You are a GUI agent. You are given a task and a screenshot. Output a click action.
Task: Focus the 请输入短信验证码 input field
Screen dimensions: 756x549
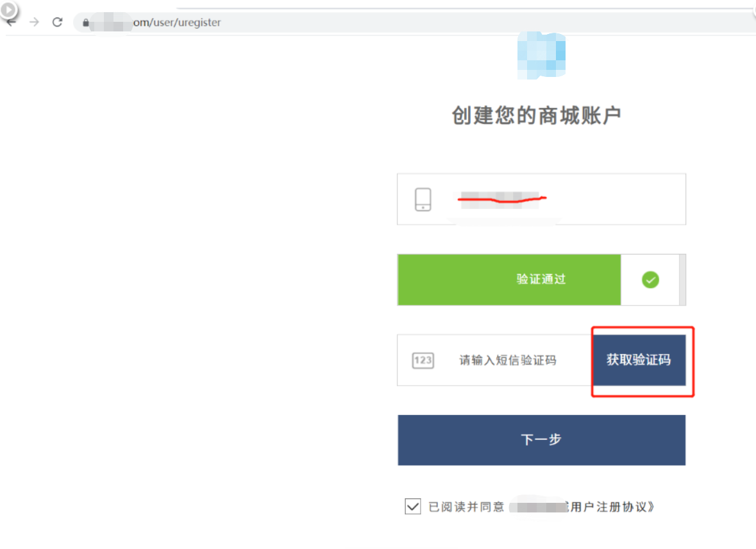tap(495, 360)
